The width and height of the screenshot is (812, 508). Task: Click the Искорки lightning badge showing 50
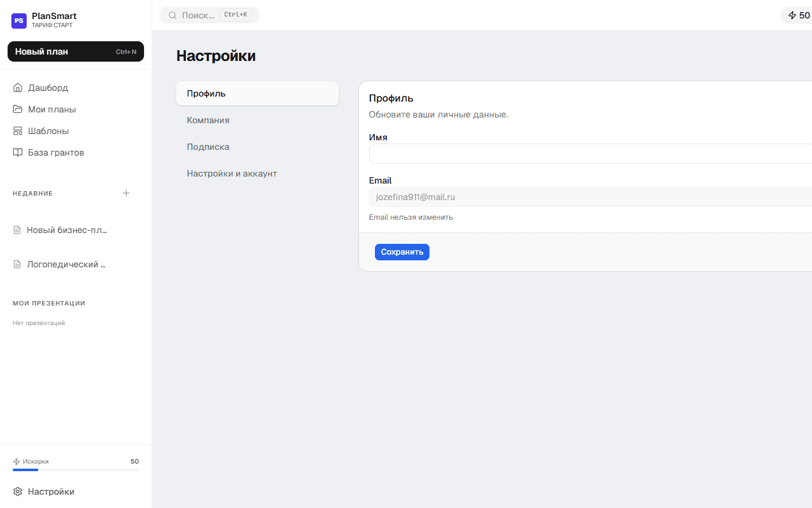[797, 15]
